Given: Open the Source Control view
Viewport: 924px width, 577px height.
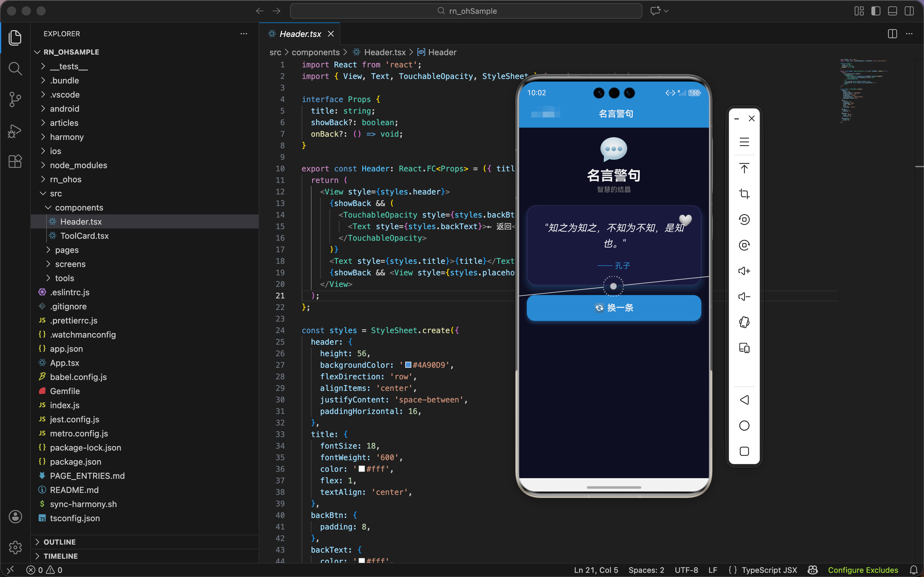Looking at the screenshot, I should pyautogui.click(x=15, y=99).
